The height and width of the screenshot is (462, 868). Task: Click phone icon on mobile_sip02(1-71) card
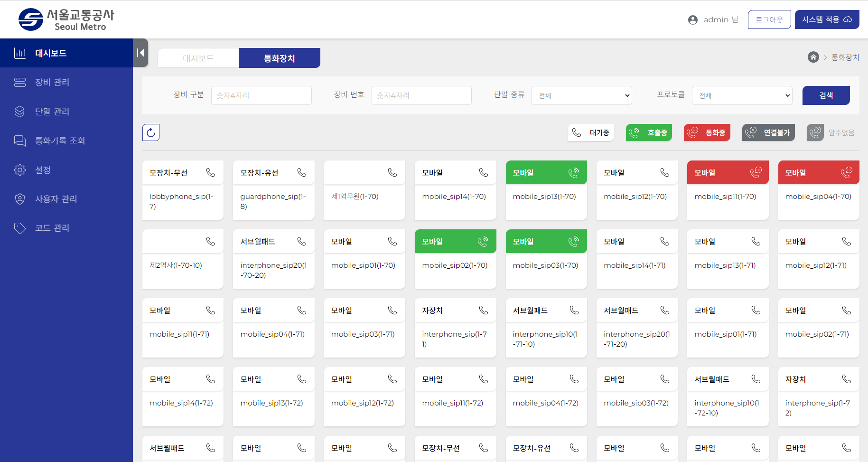pyautogui.click(x=847, y=310)
